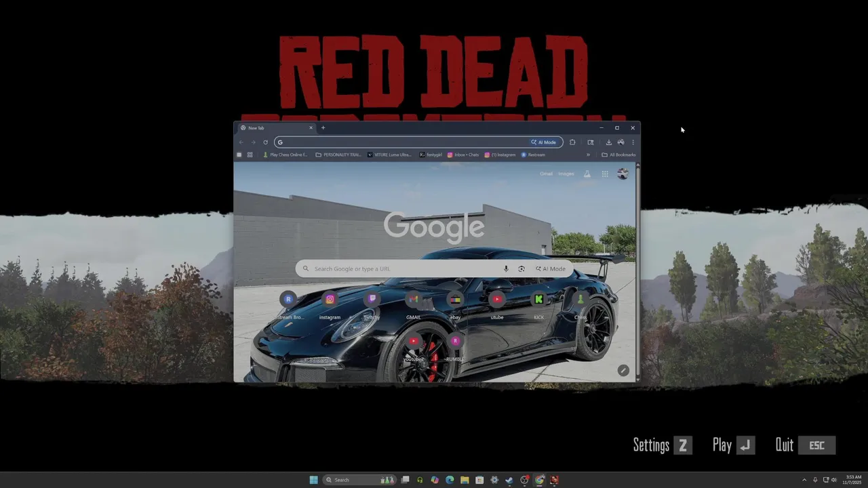This screenshot has height=488, width=868.
Task: Click Play in Red Dead menu
Action: click(x=733, y=445)
